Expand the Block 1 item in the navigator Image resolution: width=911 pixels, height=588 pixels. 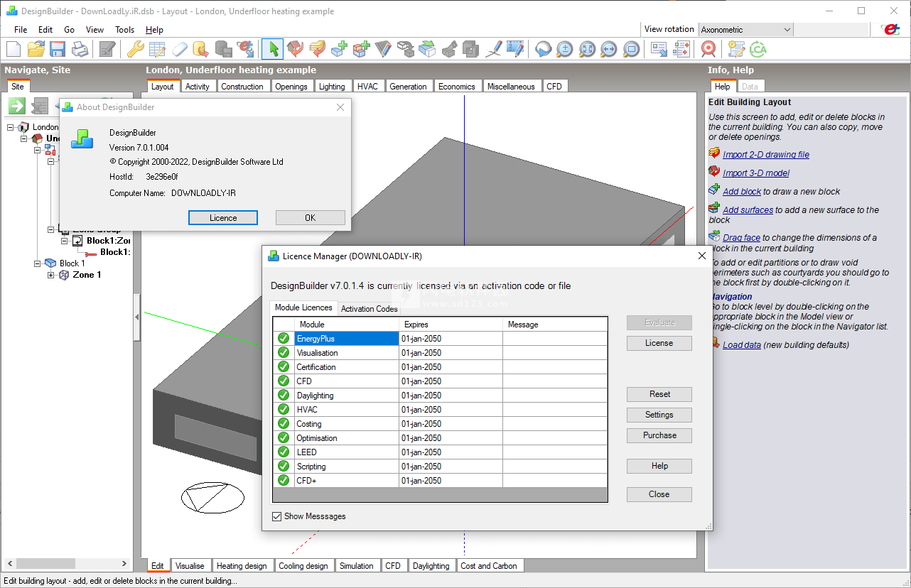(x=36, y=263)
